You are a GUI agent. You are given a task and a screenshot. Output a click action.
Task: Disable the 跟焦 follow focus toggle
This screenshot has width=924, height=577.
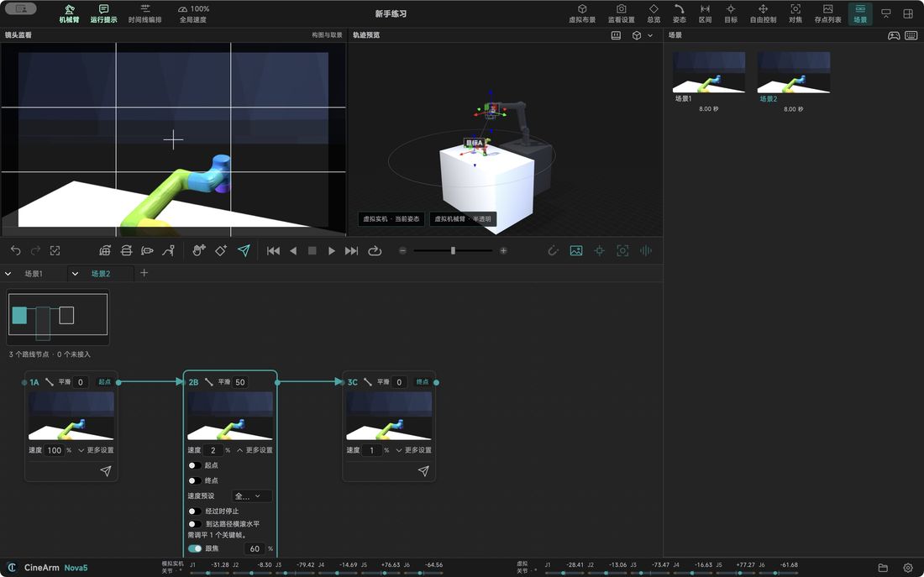point(195,548)
